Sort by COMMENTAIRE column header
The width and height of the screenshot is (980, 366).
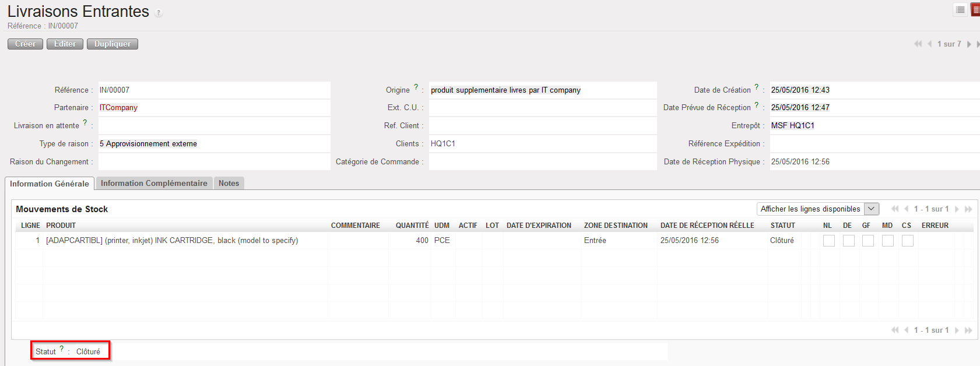click(356, 226)
